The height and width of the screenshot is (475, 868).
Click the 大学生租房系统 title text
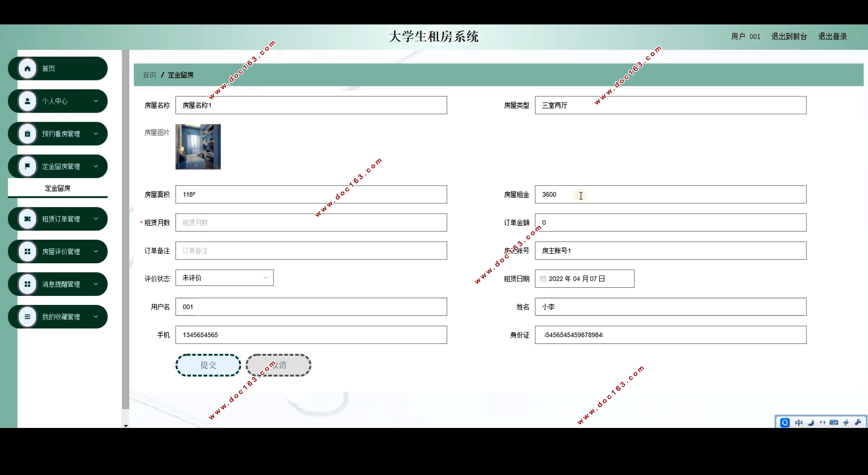(434, 36)
